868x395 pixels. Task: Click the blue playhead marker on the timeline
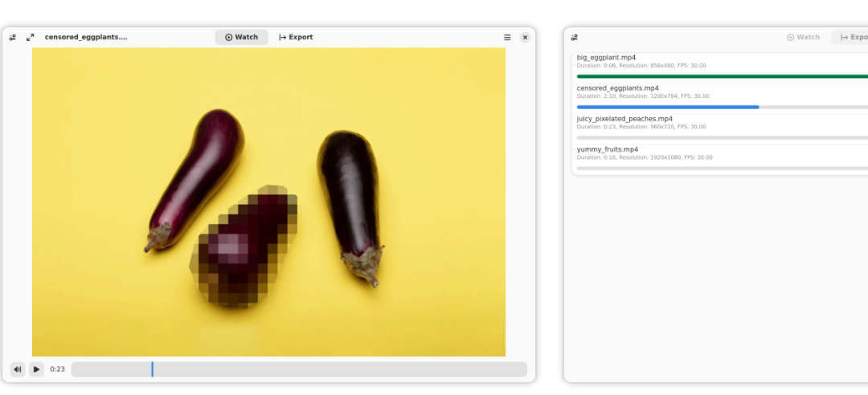152,369
